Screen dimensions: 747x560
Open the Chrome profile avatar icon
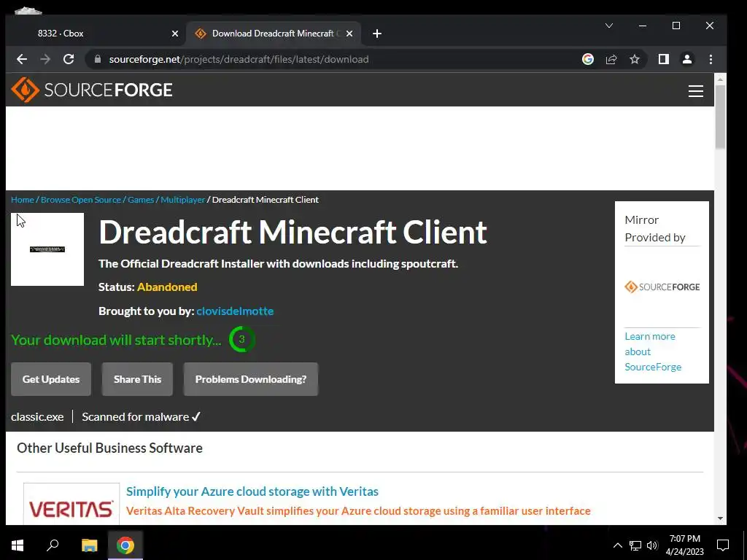click(687, 59)
